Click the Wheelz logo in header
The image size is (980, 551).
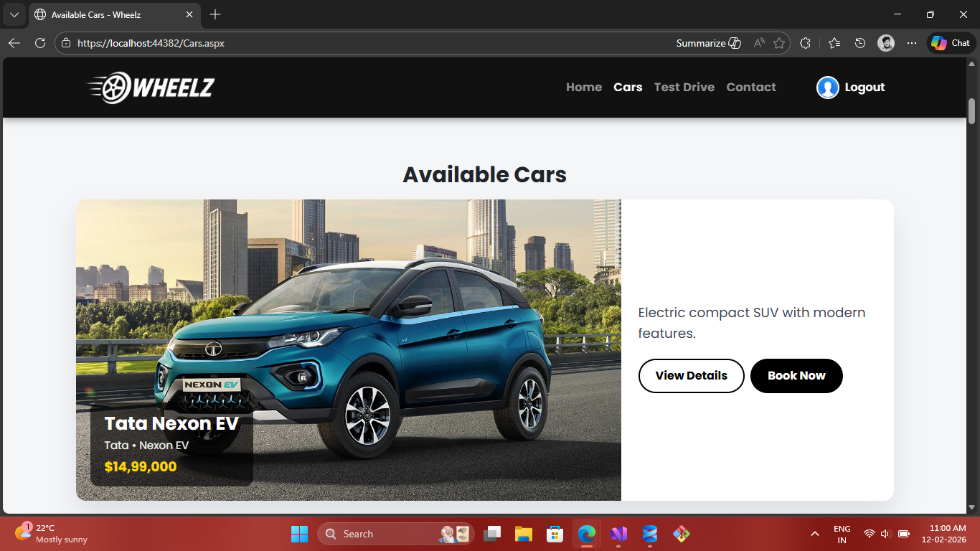[x=151, y=88]
